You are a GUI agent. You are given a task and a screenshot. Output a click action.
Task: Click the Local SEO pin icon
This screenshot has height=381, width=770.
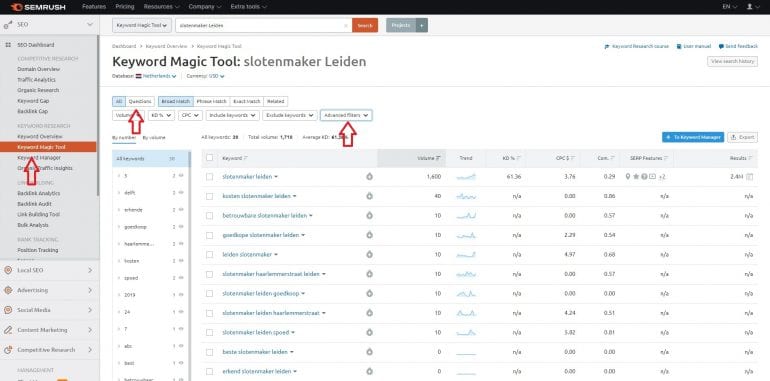point(8,270)
